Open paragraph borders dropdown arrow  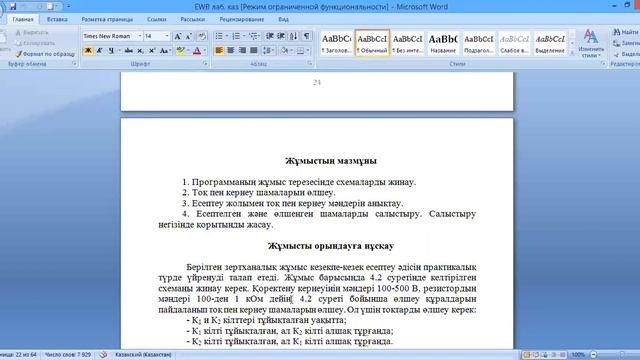pos(308,51)
